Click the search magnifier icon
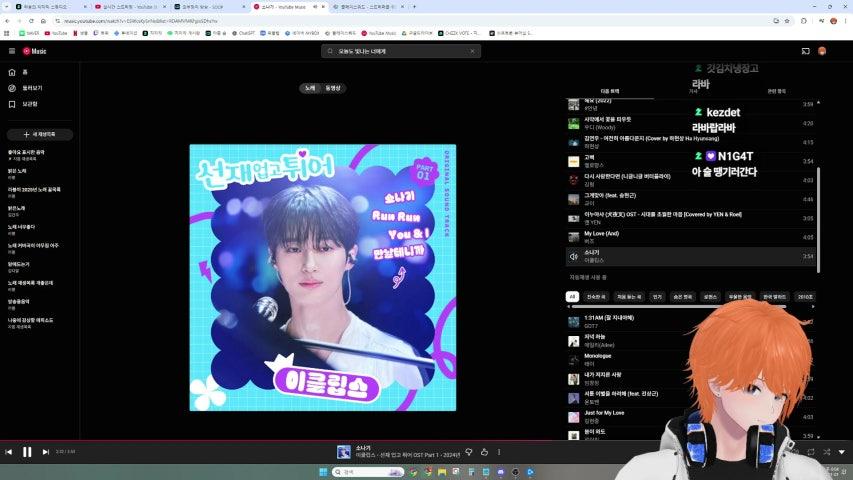 point(330,51)
